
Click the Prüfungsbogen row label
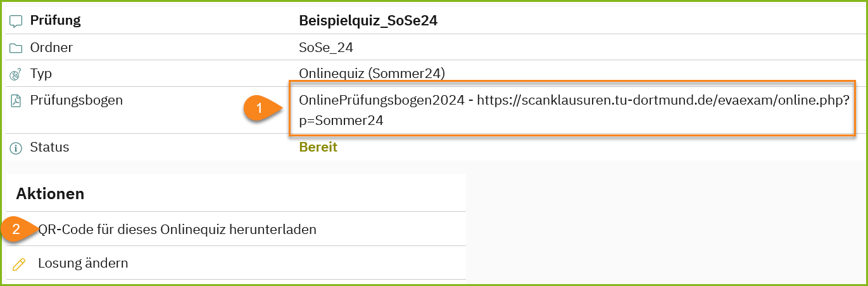click(x=76, y=100)
